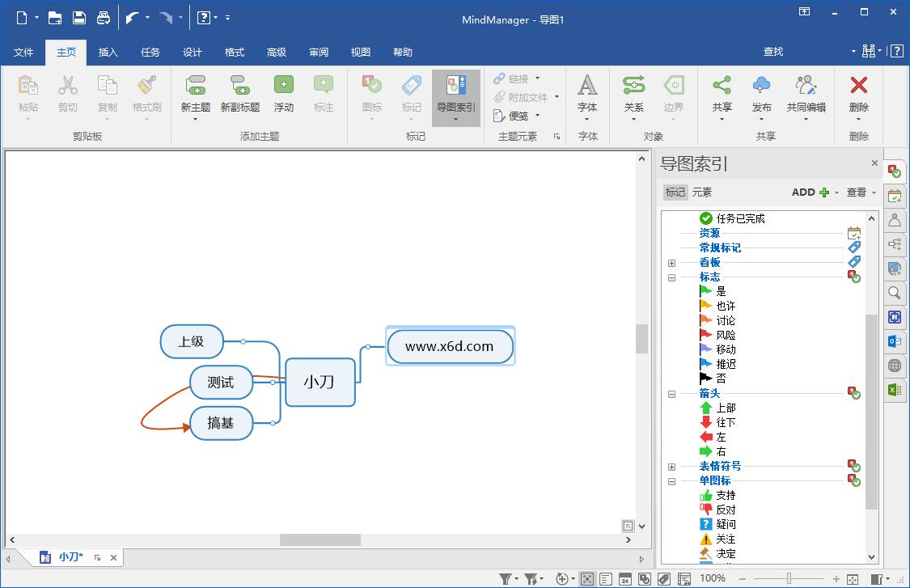The height and width of the screenshot is (588, 910).
Task: Open the 标注 (callout) tool
Action: [x=323, y=95]
